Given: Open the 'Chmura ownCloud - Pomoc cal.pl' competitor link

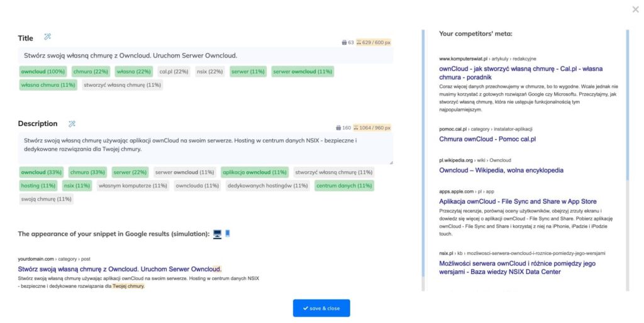Looking at the screenshot, I should click(487, 139).
